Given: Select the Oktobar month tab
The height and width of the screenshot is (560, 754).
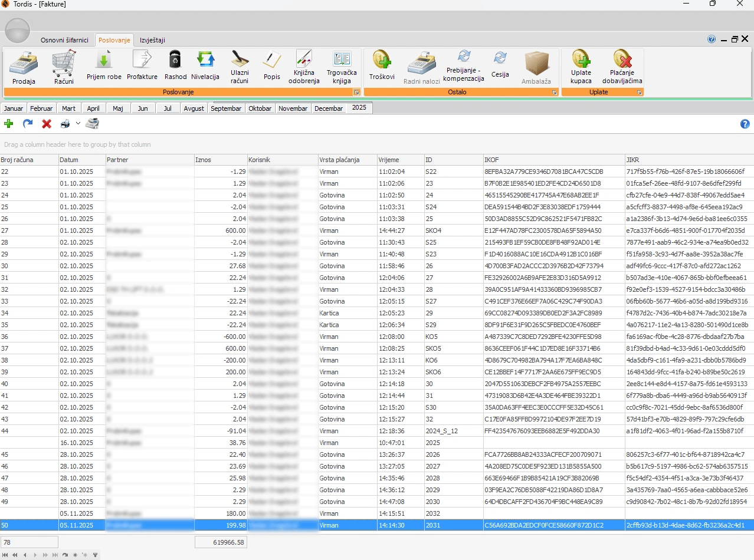Looking at the screenshot, I should click(x=260, y=108).
